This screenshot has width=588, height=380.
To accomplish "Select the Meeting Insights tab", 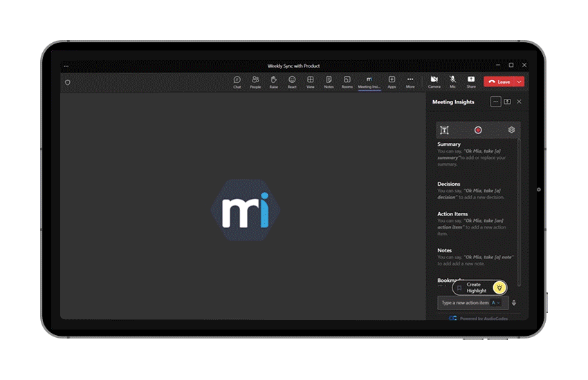I will [x=369, y=82].
